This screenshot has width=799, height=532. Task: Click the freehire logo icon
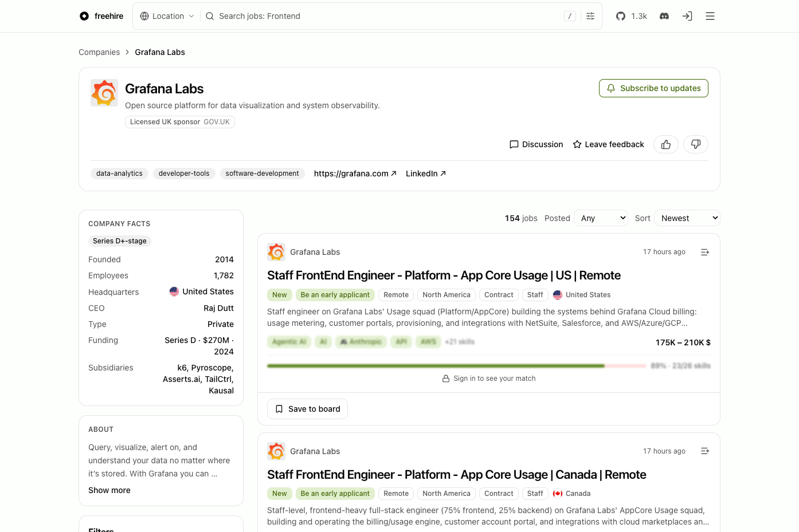pos(84,16)
